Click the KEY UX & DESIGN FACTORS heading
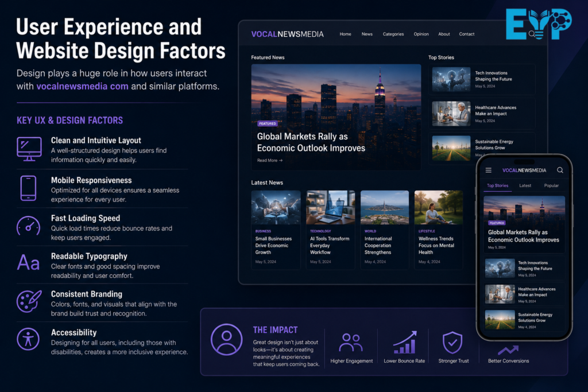The image size is (588, 392). 69,121
